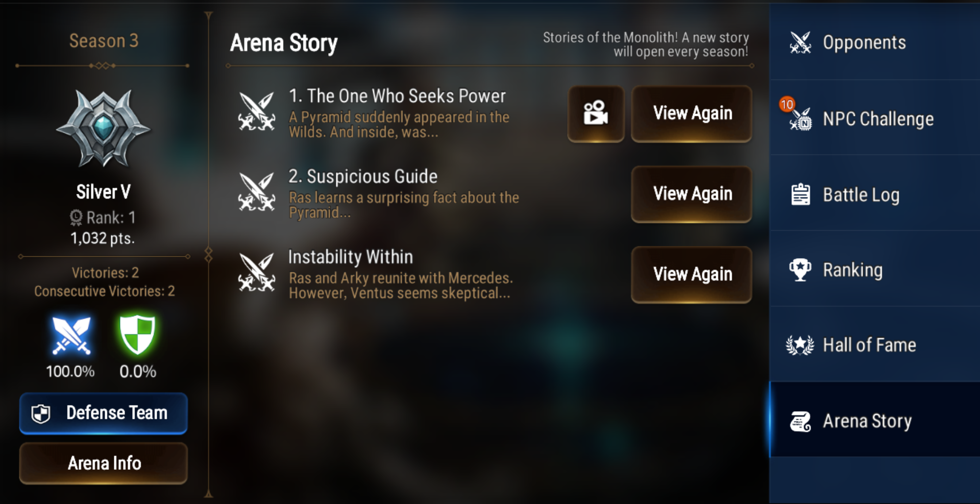Viewport: 980px width, 504px height.
Task: Click the trophy icon next to Ranking
Action: click(800, 270)
